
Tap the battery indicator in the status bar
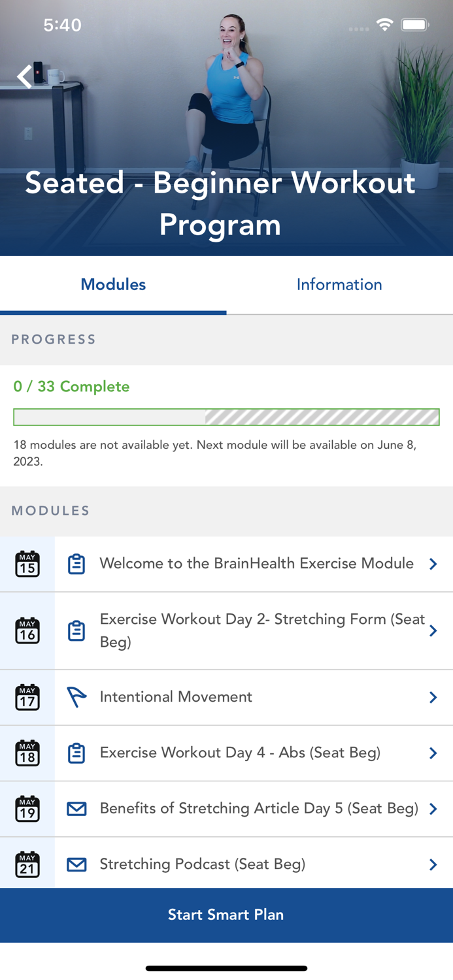coord(414,24)
